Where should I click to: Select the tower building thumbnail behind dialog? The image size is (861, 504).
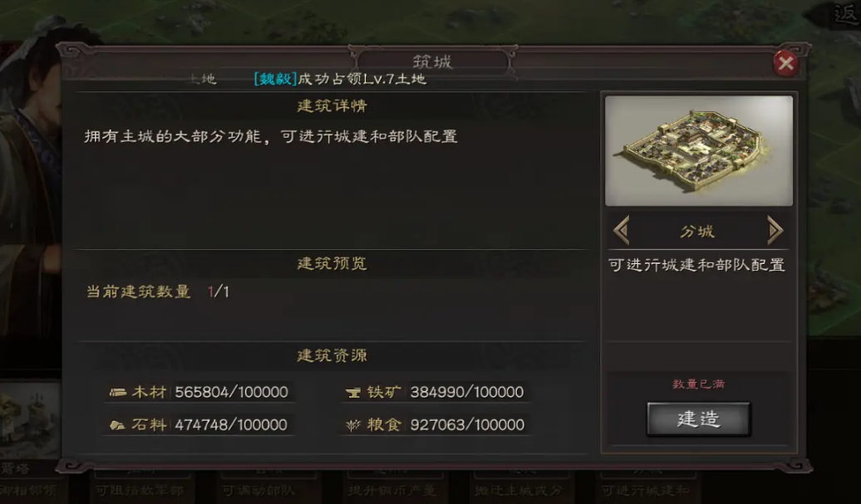click(x=30, y=419)
